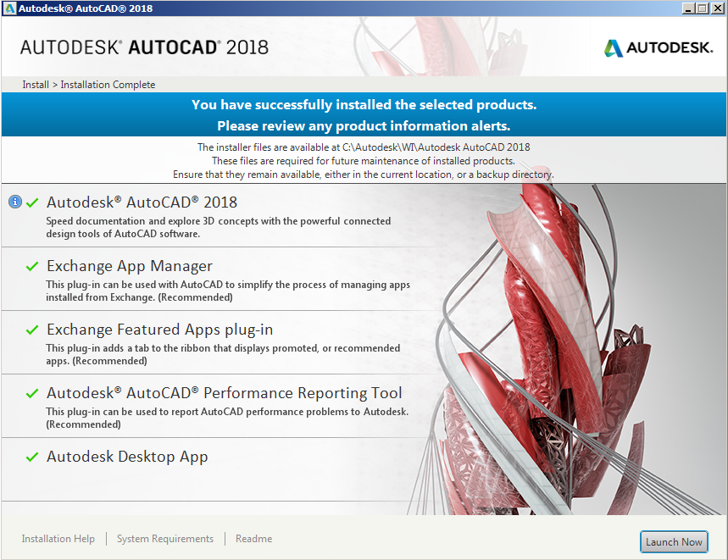Click 'Ensure that they remain available' line

pos(364,175)
